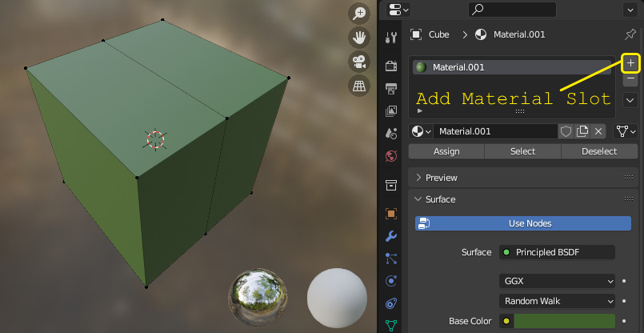Open the editor type dropdown
644x333 pixels.
point(398,10)
